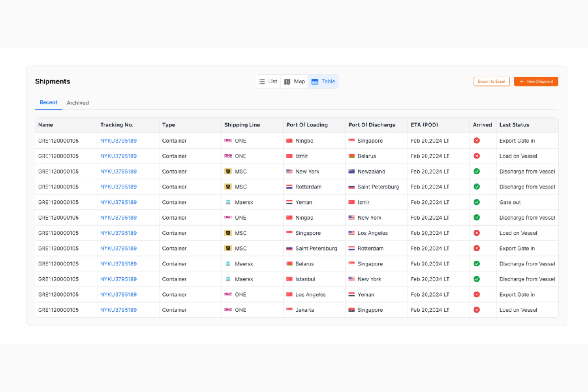Viewport: 588px width, 392px height.
Task: Click Maersk logo in Yeman-to-Izmir row
Action: (x=228, y=202)
